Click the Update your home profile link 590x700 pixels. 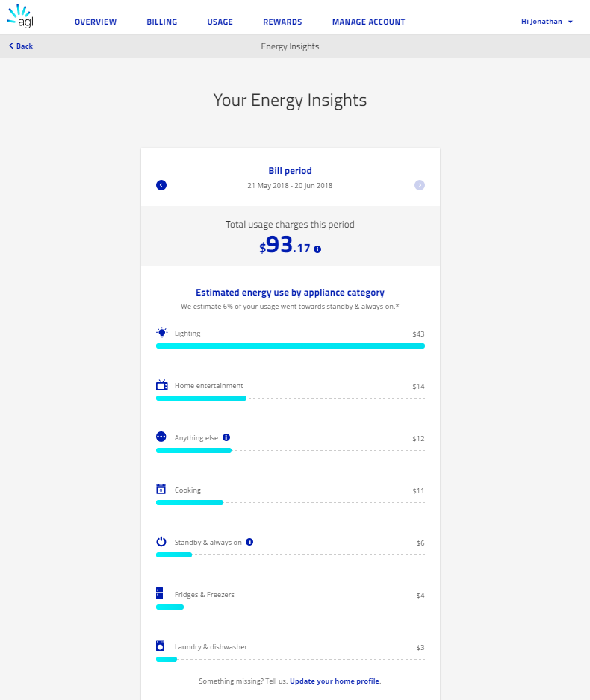(334, 681)
